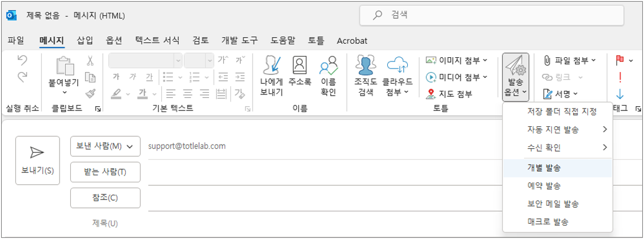
Task: Click the 지도 첨부 map attach item
Action: coord(449,94)
